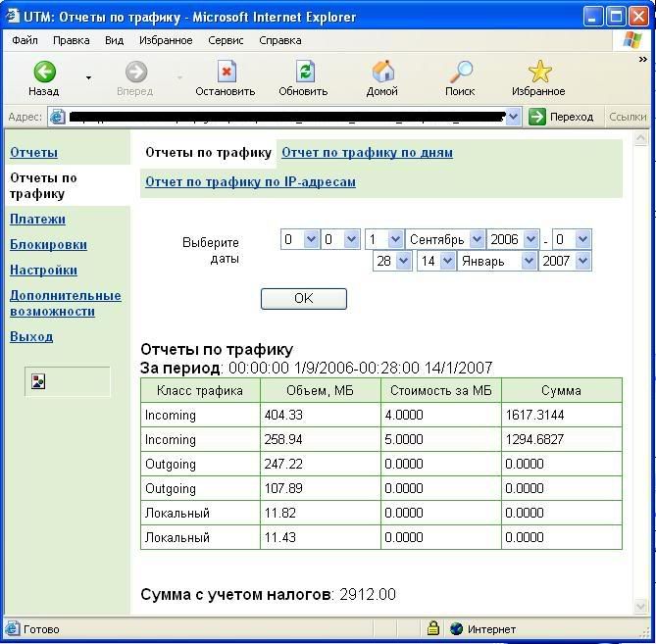Click Отчет по трафику по IP-адресам link
Screen dimensions: 656x644
pos(250,182)
